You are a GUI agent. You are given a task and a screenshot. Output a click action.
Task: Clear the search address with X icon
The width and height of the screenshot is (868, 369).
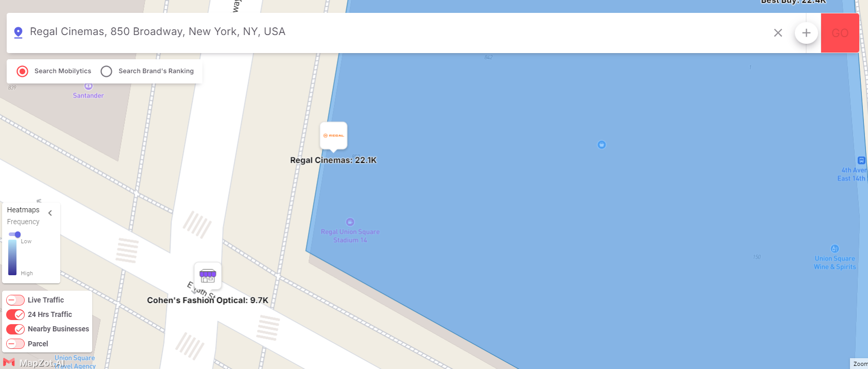(x=778, y=33)
